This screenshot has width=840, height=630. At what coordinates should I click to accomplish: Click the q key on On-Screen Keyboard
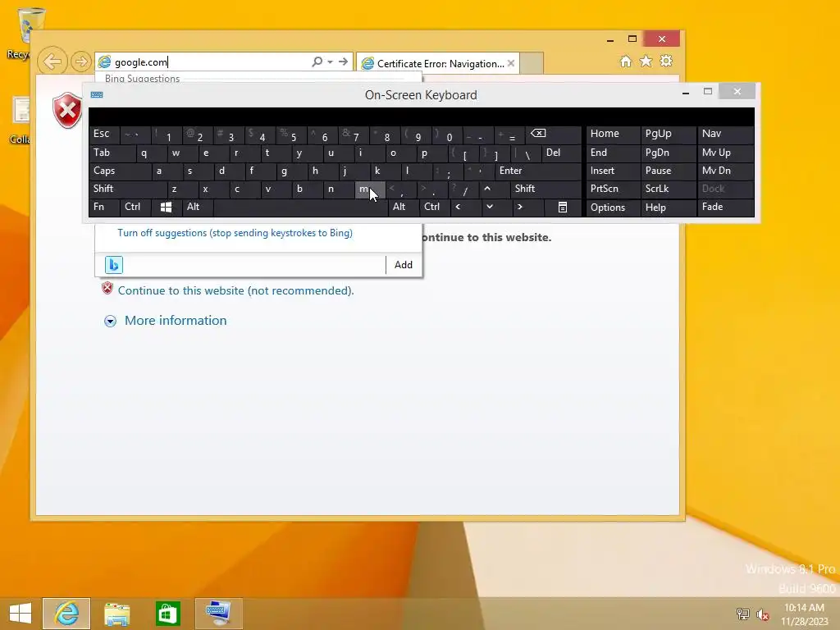click(x=151, y=153)
